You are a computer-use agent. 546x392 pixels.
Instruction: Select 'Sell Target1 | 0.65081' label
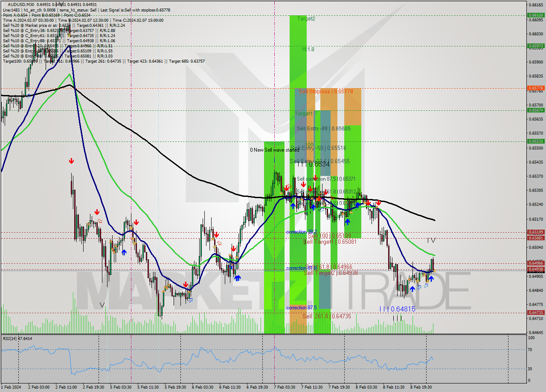coord(330,242)
